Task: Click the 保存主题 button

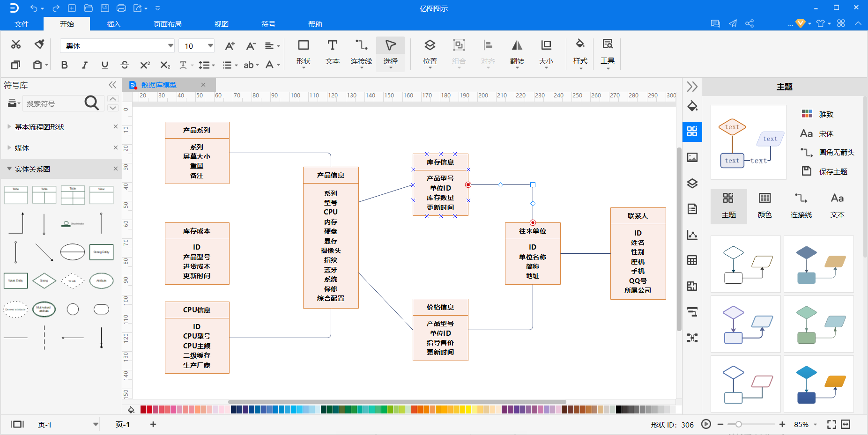Action: (824, 171)
